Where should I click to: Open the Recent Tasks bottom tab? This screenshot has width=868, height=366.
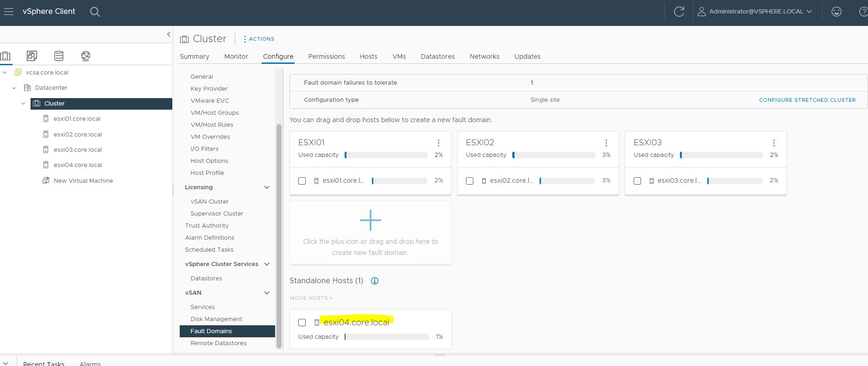point(44,364)
